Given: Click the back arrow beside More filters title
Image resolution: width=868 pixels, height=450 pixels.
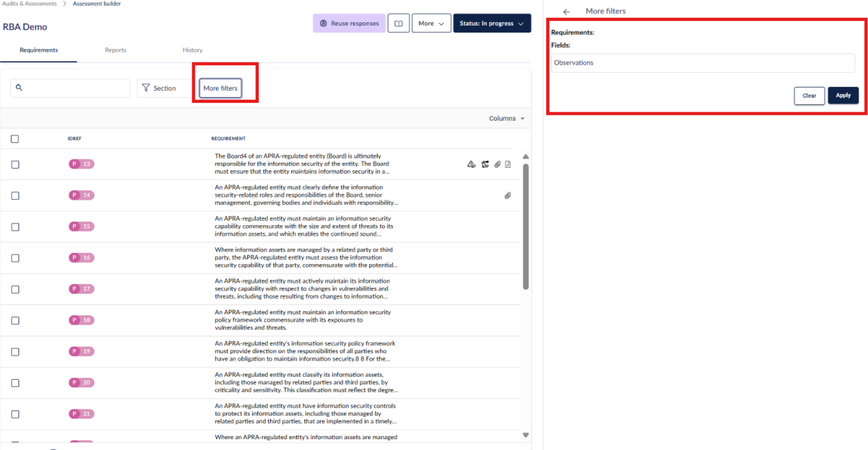Looking at the screenshot, I should pyautogui.click(x=566, y=11).
